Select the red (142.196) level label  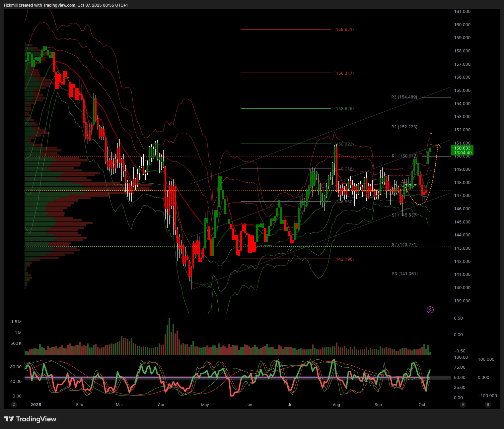(344, 259)
